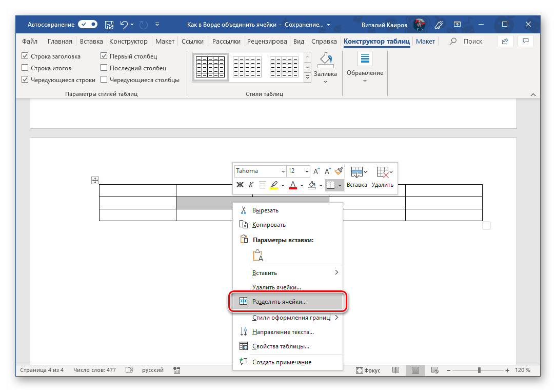
Task: Apply bold Ж in mini toolbar
Action: tap(240, 185)
